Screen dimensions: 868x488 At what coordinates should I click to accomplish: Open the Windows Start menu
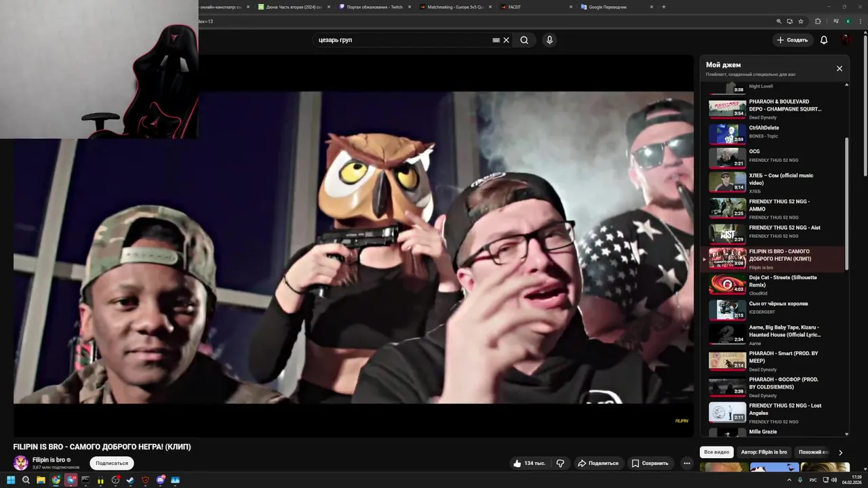coord(11,481)
